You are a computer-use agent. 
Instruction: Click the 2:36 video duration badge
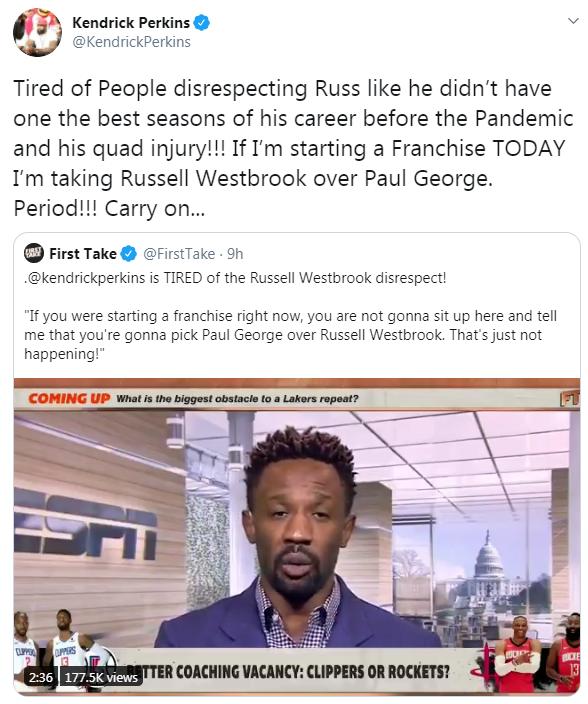tap(41, 677)
